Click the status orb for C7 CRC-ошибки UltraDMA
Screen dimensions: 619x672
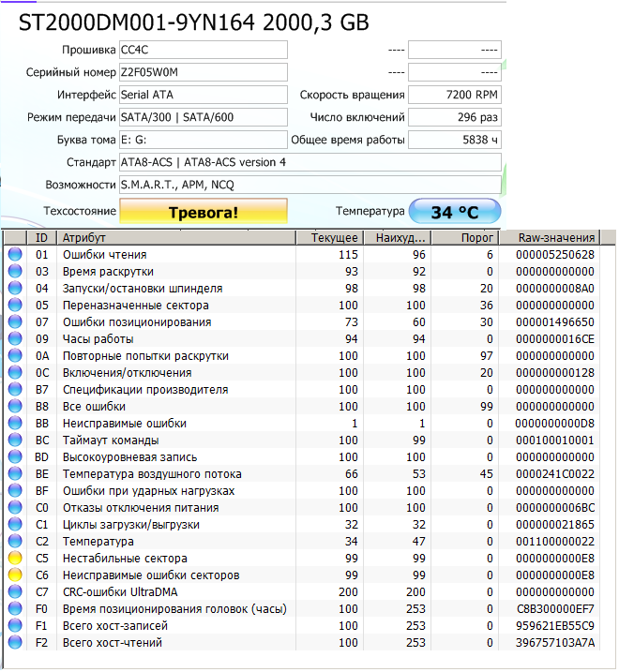click(x=15, y=592)
